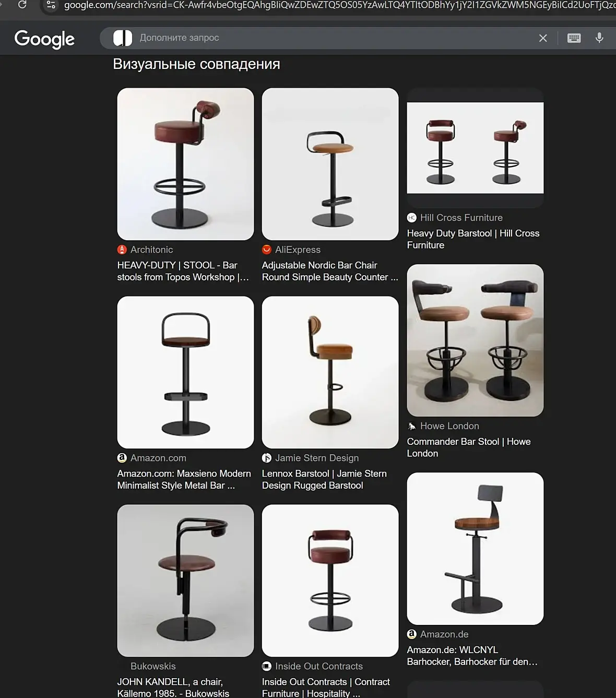Open site settings icon in address bar
Image resolution: width=616 pixels, height=698 pixels.
[51, 5]
